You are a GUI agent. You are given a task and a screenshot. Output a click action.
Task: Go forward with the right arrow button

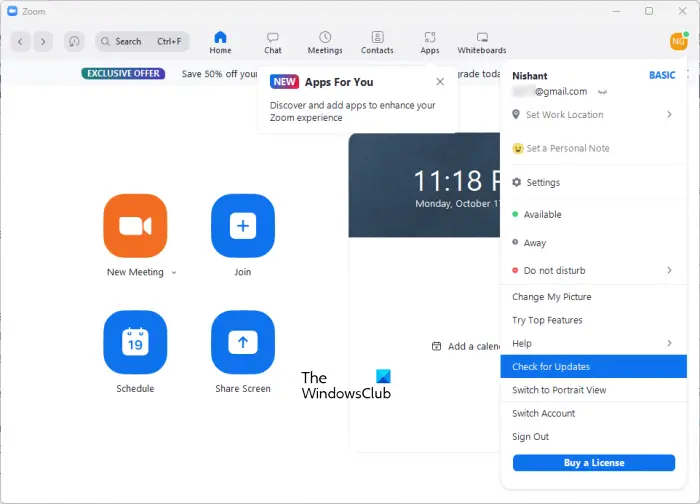click(43, 42)
